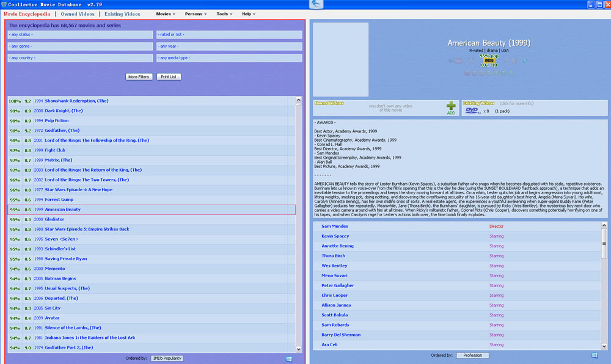
Task: Click the DVD existing videos icon
Action: pyautogui.click(x=473, y=111)
